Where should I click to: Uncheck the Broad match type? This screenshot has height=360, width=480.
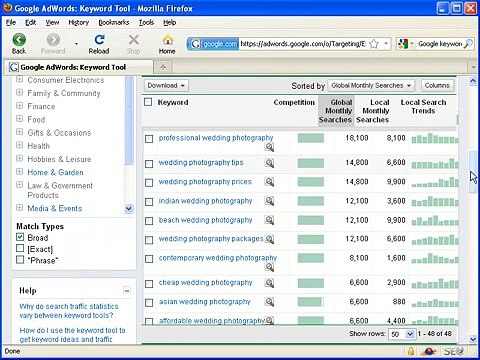click(x=20, y=237)
